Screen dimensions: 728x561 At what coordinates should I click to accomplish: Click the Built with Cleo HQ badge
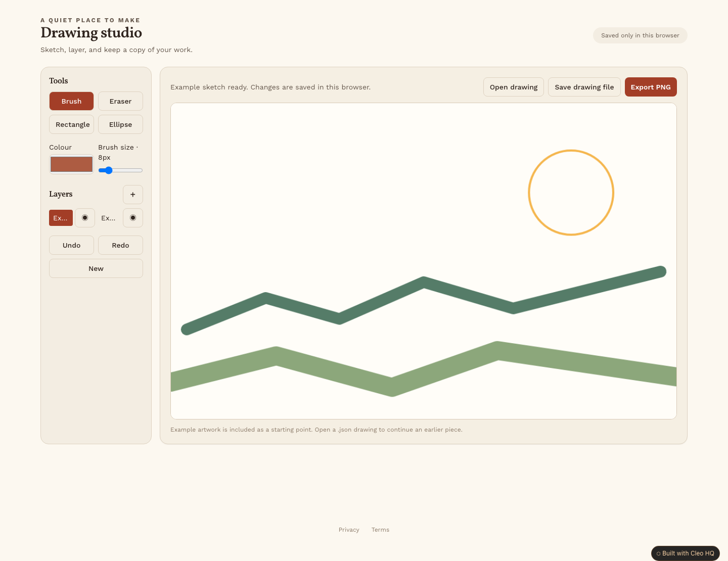click(x=686, y=553)
